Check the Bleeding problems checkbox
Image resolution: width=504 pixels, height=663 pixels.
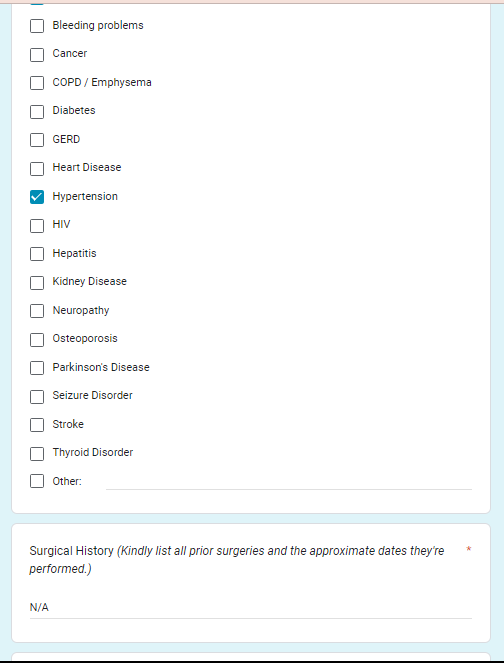pos(37,26)
